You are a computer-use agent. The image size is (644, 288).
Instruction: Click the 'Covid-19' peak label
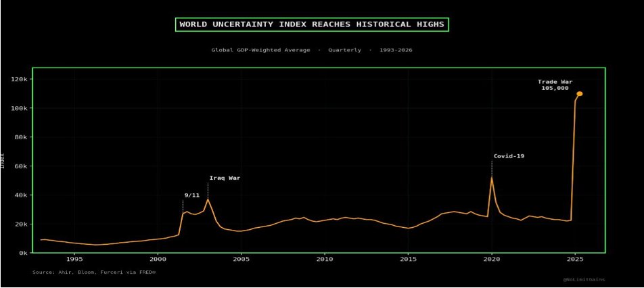click(509, 156)
